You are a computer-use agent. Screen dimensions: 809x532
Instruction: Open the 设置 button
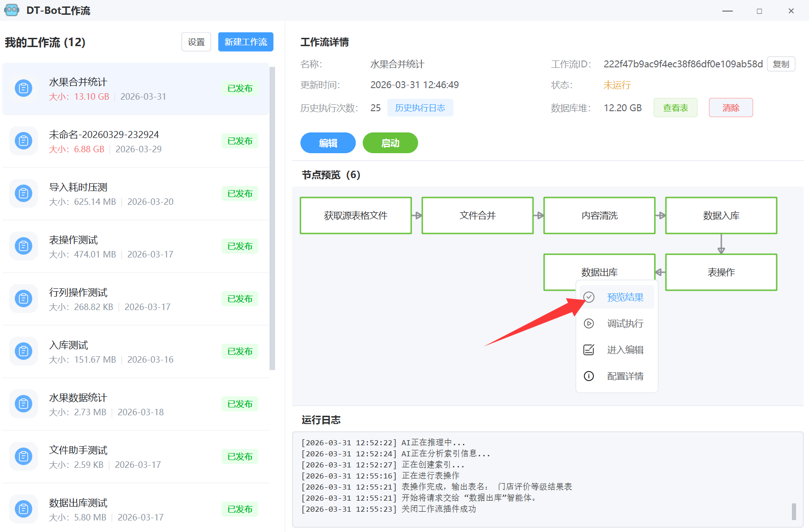pos(196,42)
